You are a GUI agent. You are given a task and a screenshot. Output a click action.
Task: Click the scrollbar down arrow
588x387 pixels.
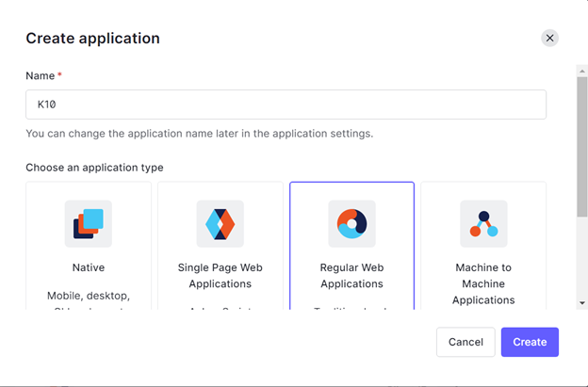(x=582, y=302)
